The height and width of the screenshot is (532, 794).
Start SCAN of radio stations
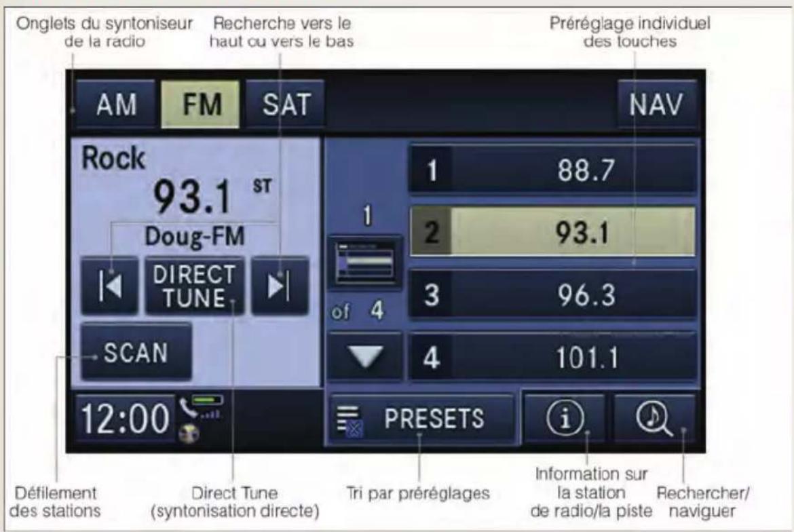point(136,351)
